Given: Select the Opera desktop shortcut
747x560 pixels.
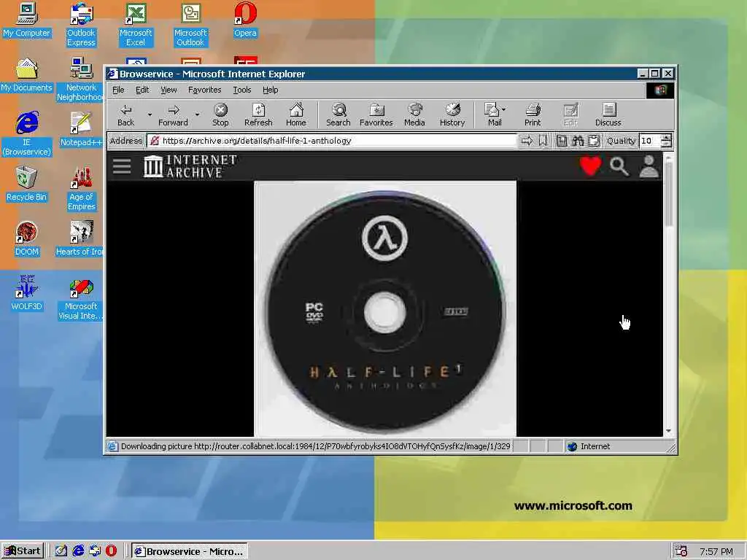Looking at the screenshot, I should coord(245,20).
